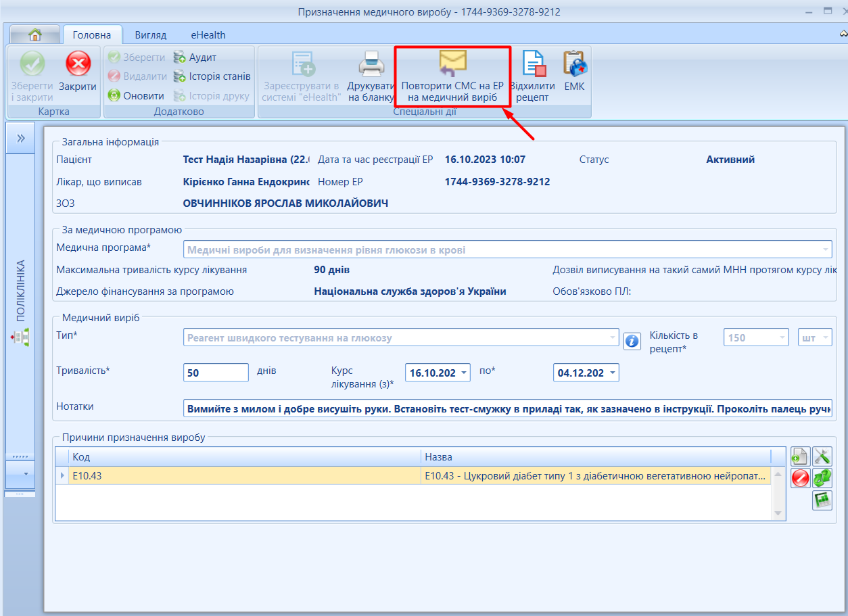
Task: Click the Назва column header
Action: [596, 457]
